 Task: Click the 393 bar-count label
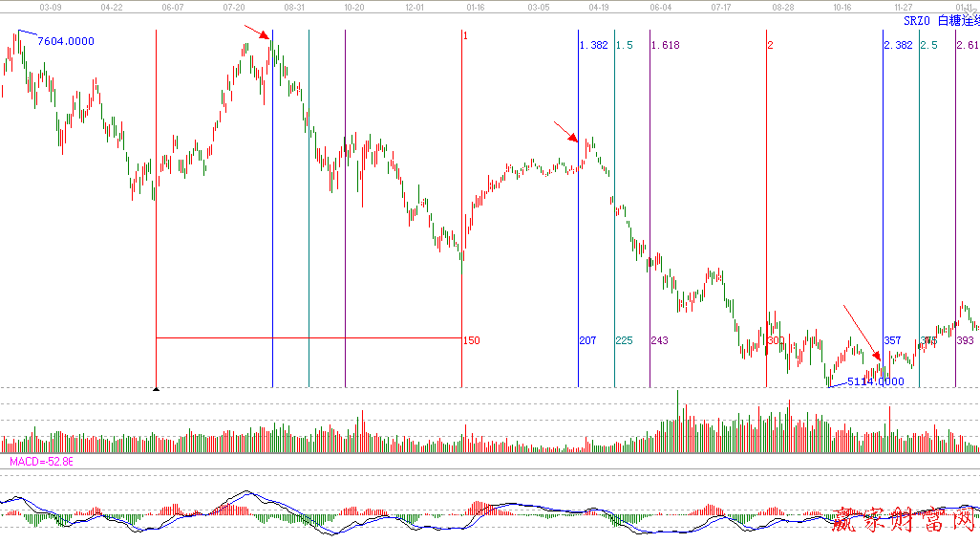coord(965,340)
